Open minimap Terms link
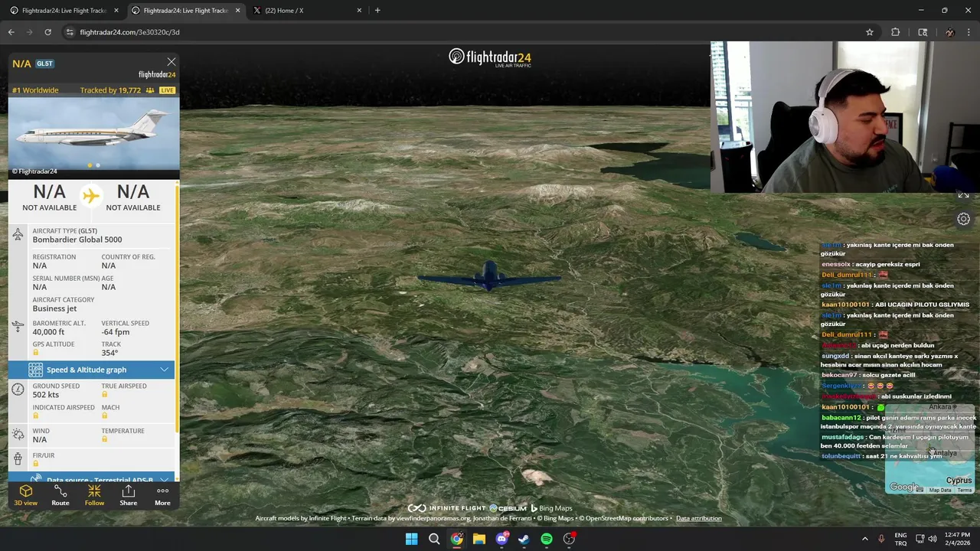 [x=965, y=490]
